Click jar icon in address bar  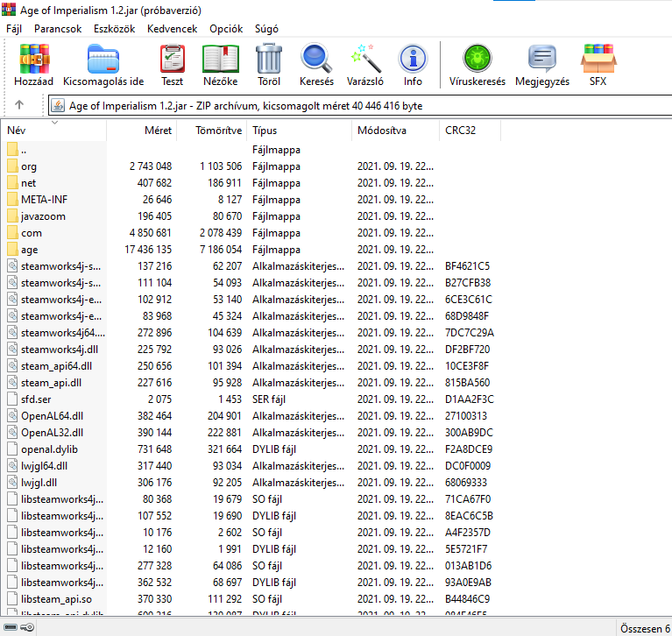[58, 105]
